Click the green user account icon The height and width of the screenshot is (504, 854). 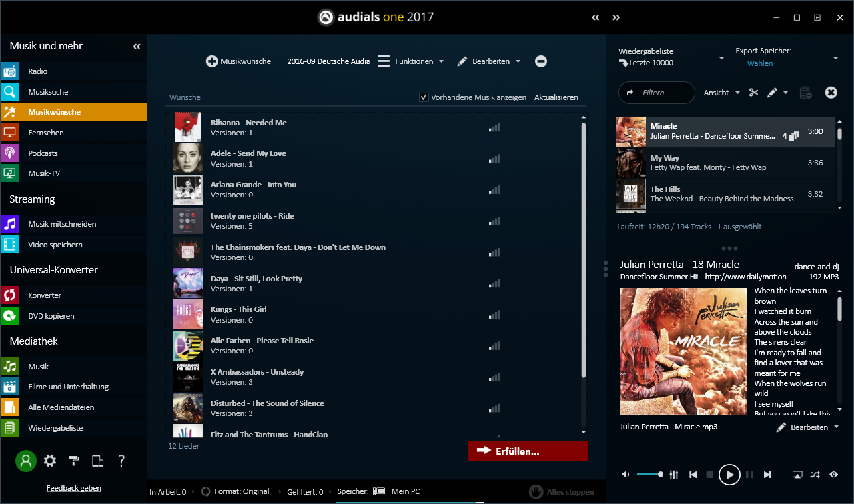tap(26, 461)
